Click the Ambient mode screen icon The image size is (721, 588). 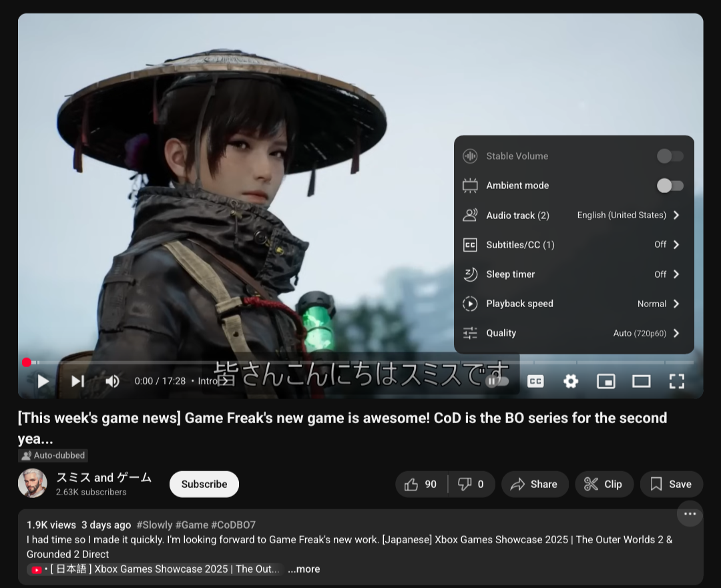point(470,186)
